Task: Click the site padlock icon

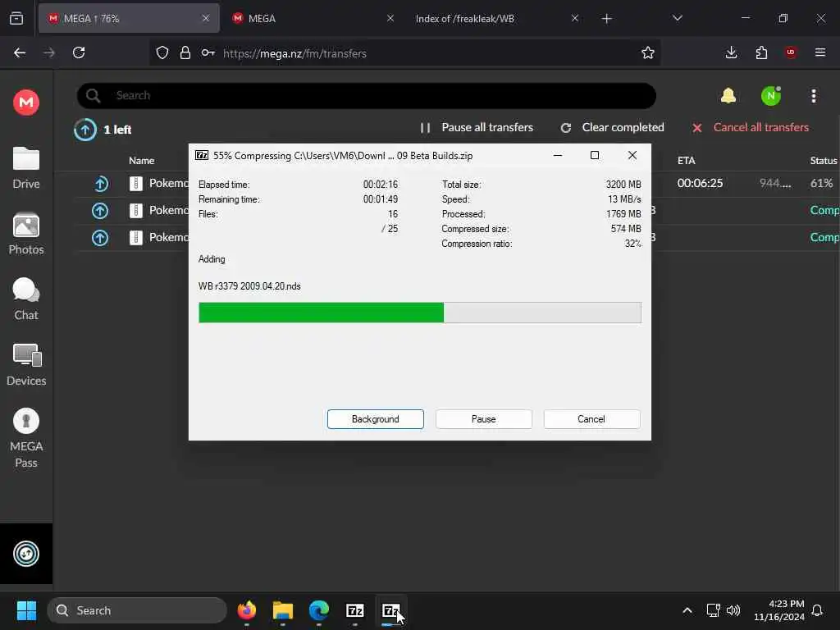Action: coord(185,52)
